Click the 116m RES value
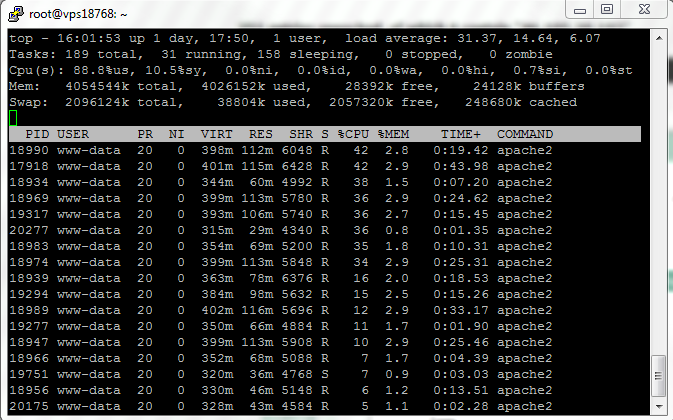Screen dimensions: 673x420 [x=257, y=311]
